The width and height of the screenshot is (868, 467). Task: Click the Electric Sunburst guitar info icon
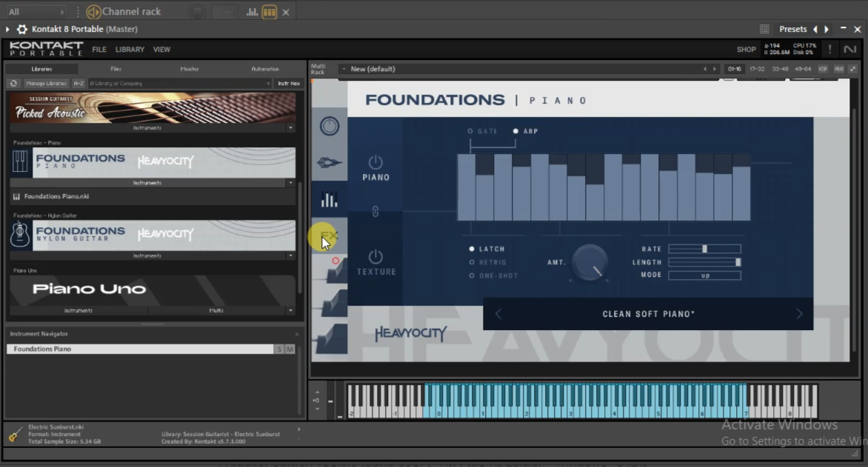[15, 435]
